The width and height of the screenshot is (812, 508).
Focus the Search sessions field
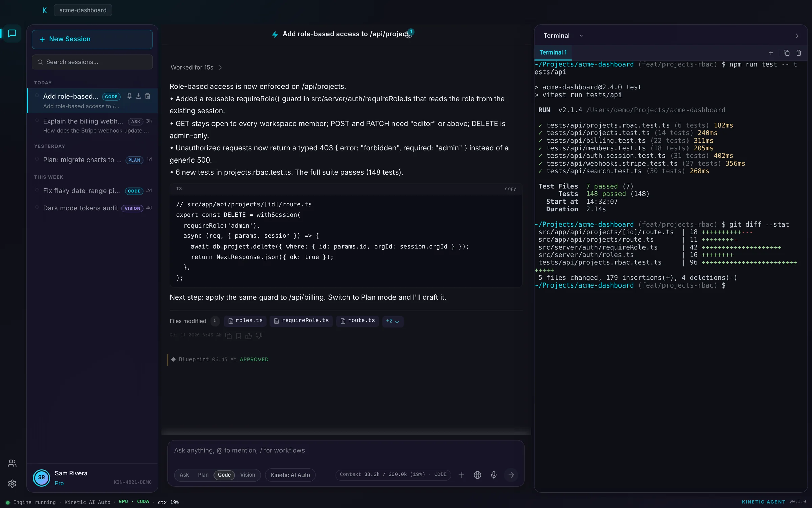[92, 62]
